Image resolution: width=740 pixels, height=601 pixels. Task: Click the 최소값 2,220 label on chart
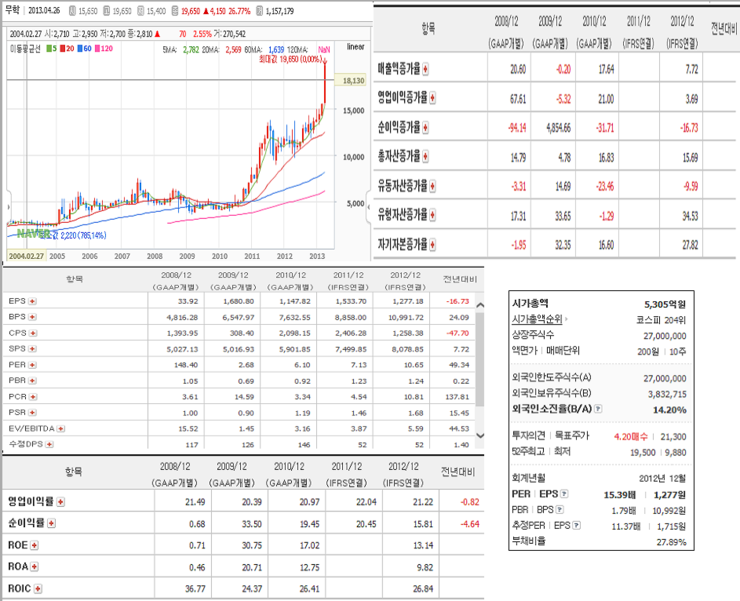tap(73, 235)
